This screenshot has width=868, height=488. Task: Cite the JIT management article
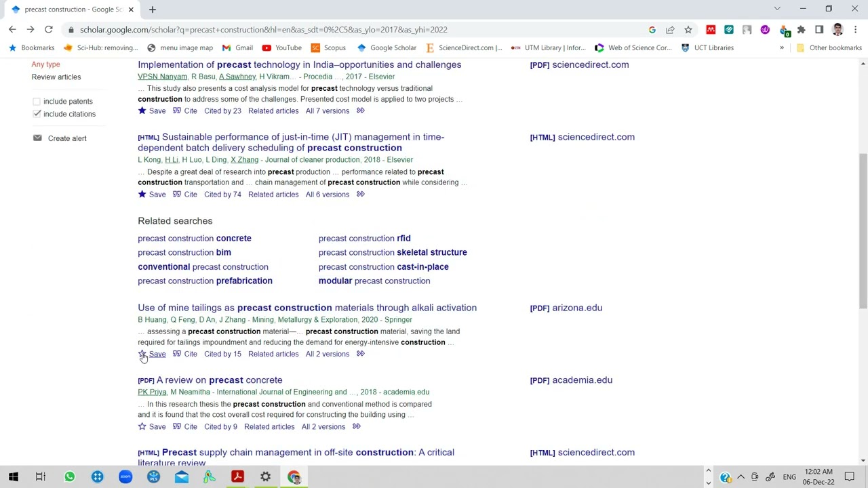pos(185,195)
